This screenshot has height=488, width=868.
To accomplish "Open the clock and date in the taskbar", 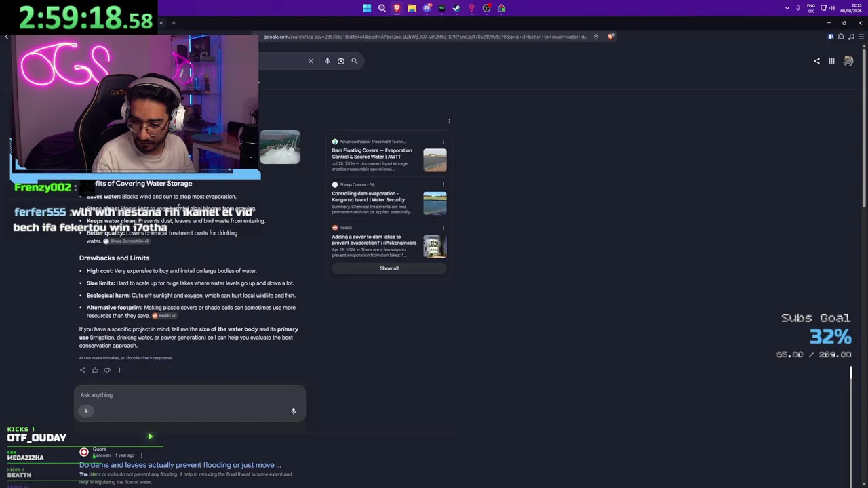I will point(850,8).
